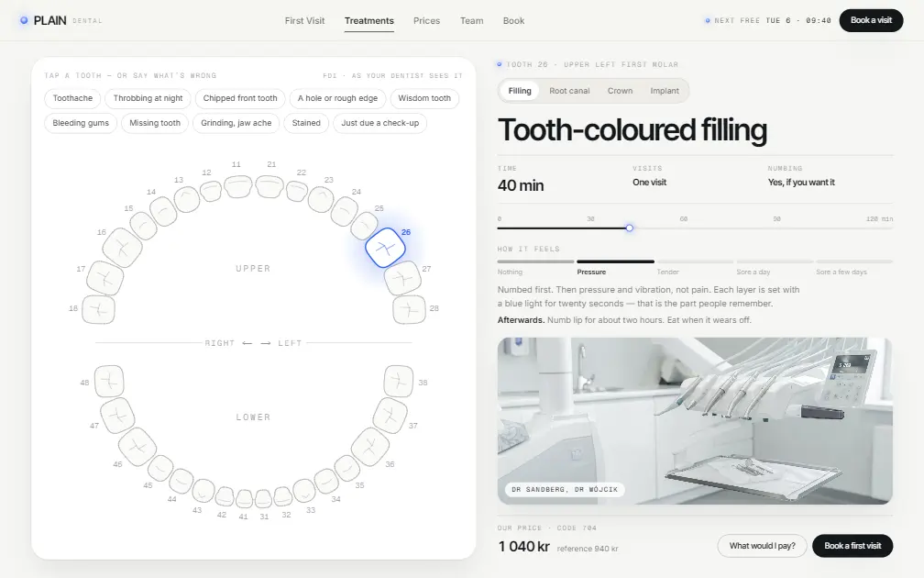Select lower wisdom tooth 38
Image resolution: width=924 pixels, height=578 pixels.
pyautogui.click(x=399, y=381)
